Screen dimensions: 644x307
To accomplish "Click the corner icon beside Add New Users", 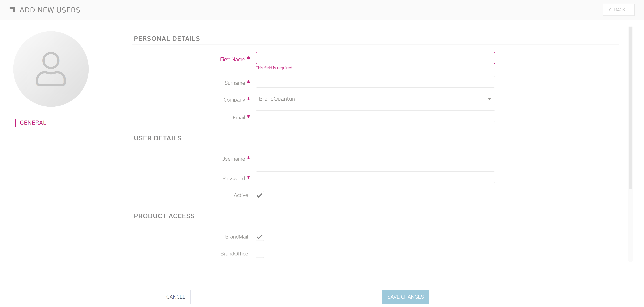I will click(x=12, y=10).
